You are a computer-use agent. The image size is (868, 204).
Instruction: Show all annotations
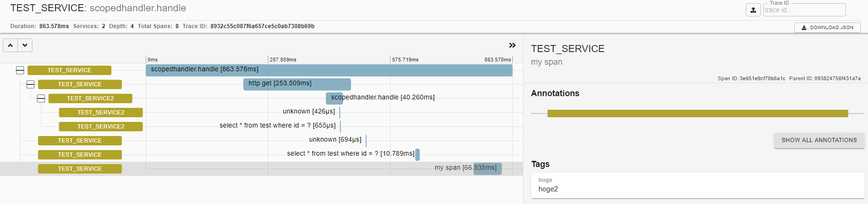click(x=819, y=140)
